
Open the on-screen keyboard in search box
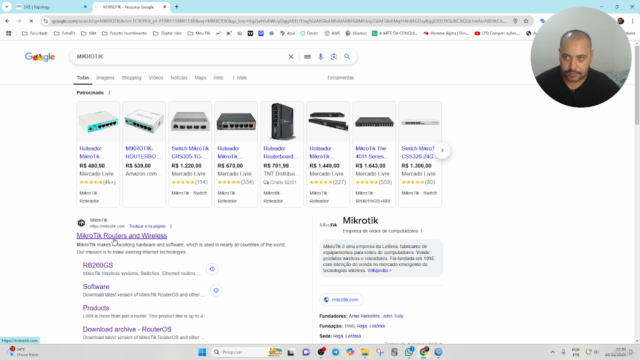pyautogui.click(x=307, y=57)
